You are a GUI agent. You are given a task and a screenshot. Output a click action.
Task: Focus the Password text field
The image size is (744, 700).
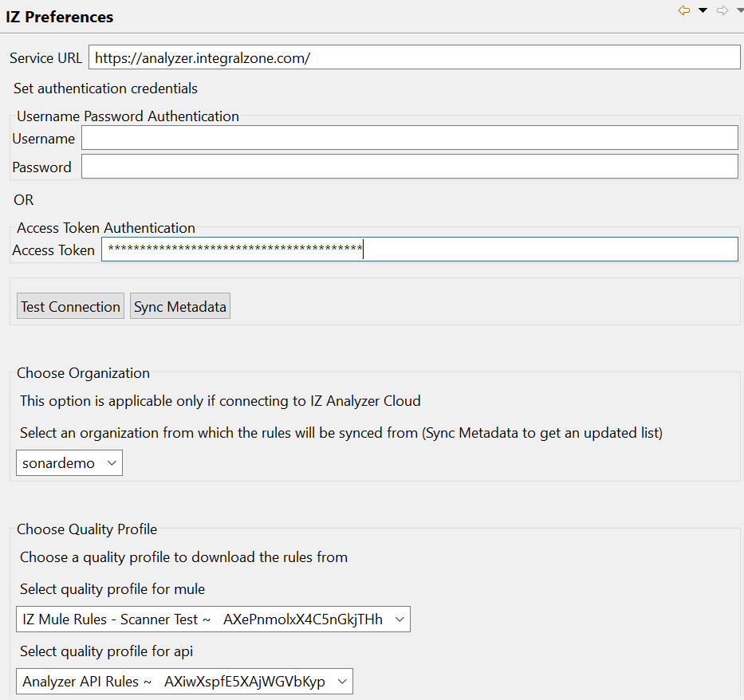pos(410,167)
